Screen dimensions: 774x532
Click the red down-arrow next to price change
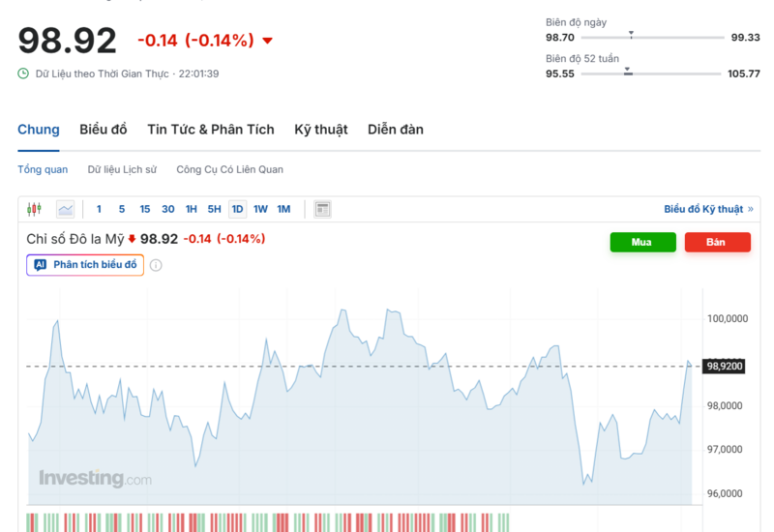point(268,41)
